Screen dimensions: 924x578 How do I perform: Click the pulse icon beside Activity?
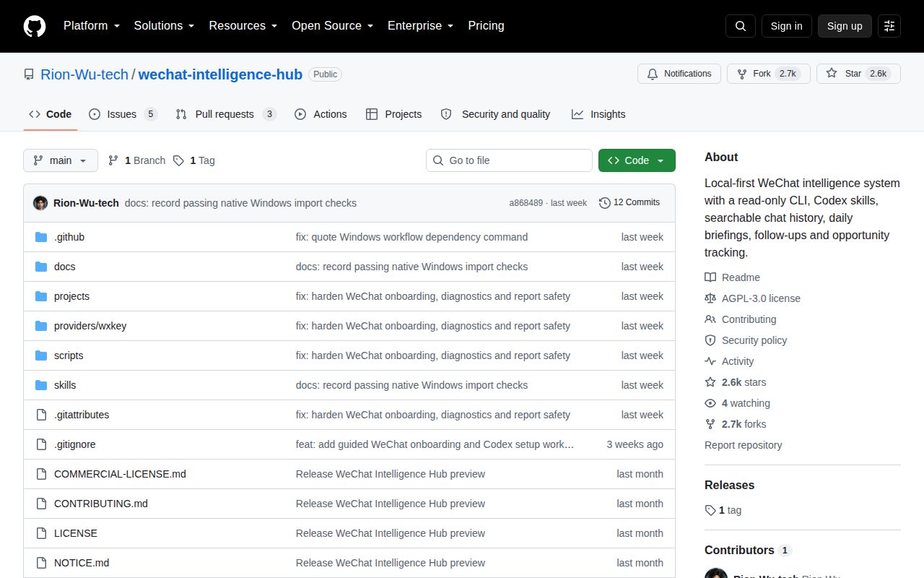pyautogui.click(x=710, y=361)
